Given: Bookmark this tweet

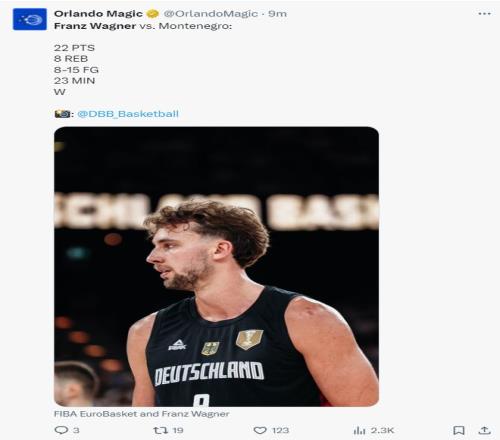Looking at the screenshot, I should click(x=459, y=430).
